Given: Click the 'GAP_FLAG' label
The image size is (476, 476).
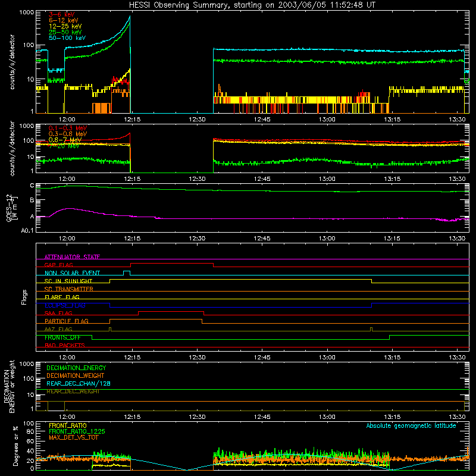Looking at the screenshot, I should click(x=58, y=265).
